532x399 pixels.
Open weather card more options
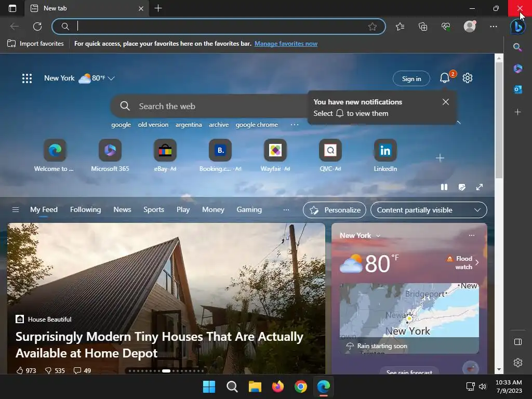[472, 235]
